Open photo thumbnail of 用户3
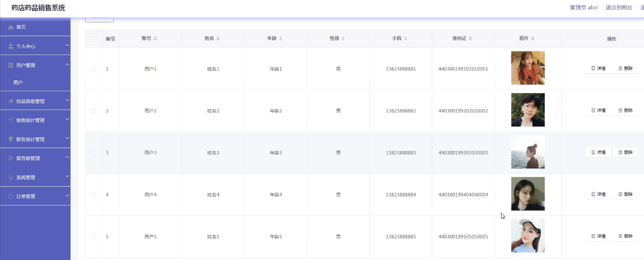The width and height of the screenshot is (644, 260). click(x=528, y=152)
